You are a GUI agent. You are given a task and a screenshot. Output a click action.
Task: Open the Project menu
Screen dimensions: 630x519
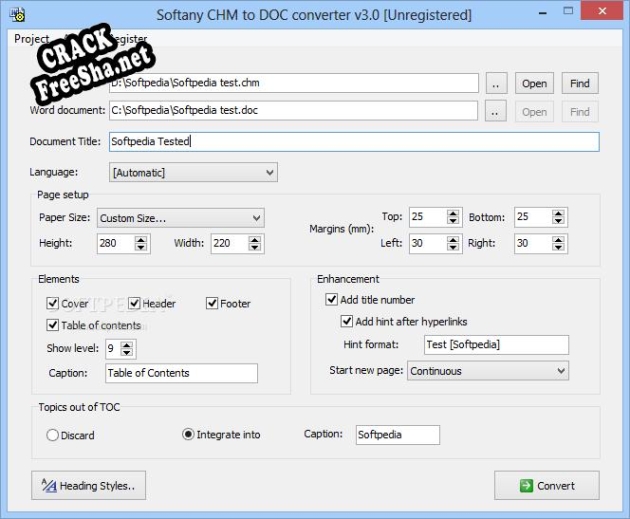click(31, 39)
